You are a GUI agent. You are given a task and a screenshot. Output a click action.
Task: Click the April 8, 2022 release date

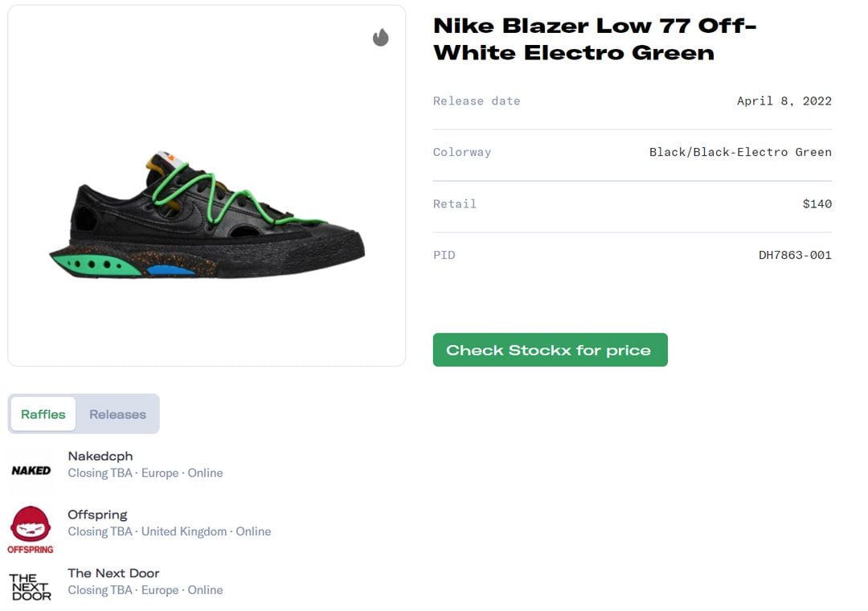pos(784,100)
